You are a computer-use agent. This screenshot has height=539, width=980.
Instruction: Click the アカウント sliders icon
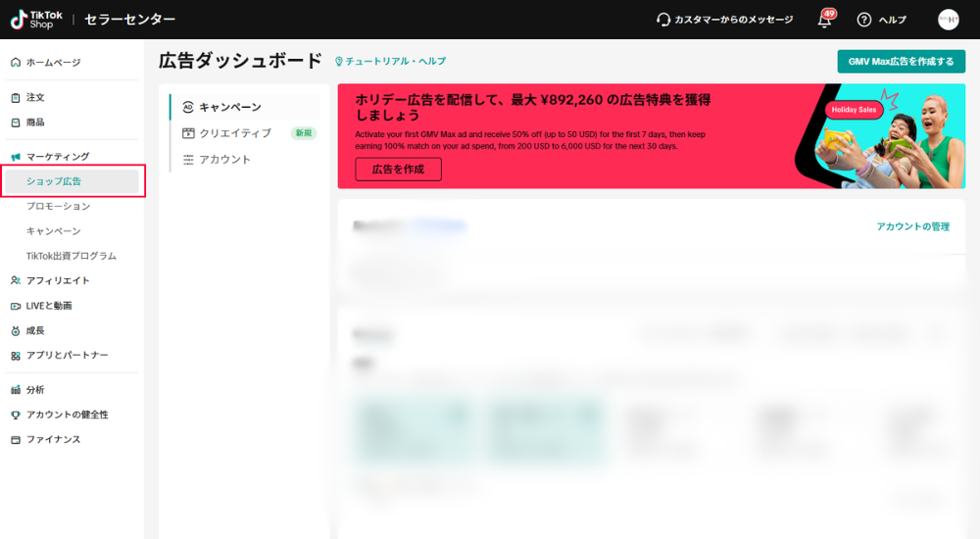tap(188, 160)
